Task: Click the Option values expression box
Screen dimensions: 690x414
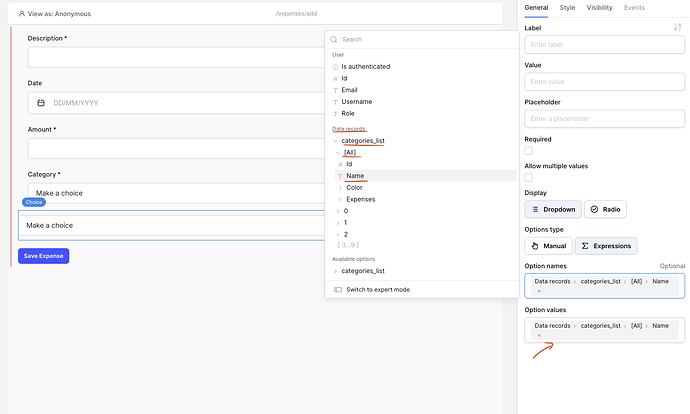Action: pos(605,330)
